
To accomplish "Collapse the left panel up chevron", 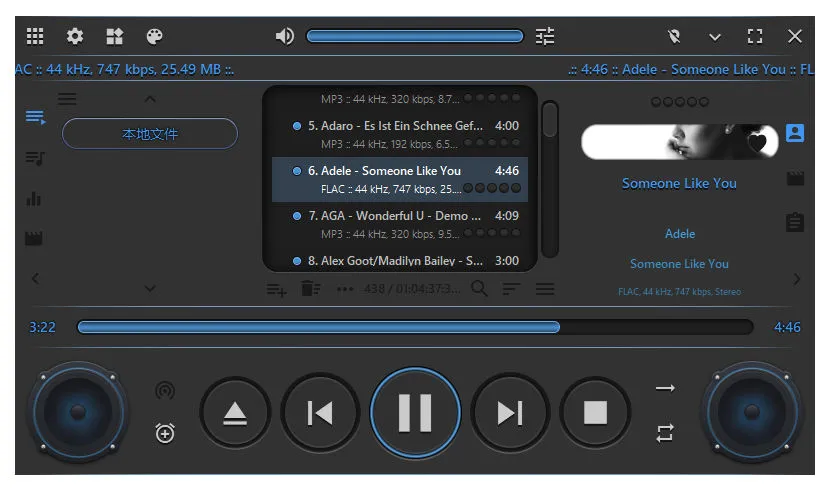I will (150, 99).
